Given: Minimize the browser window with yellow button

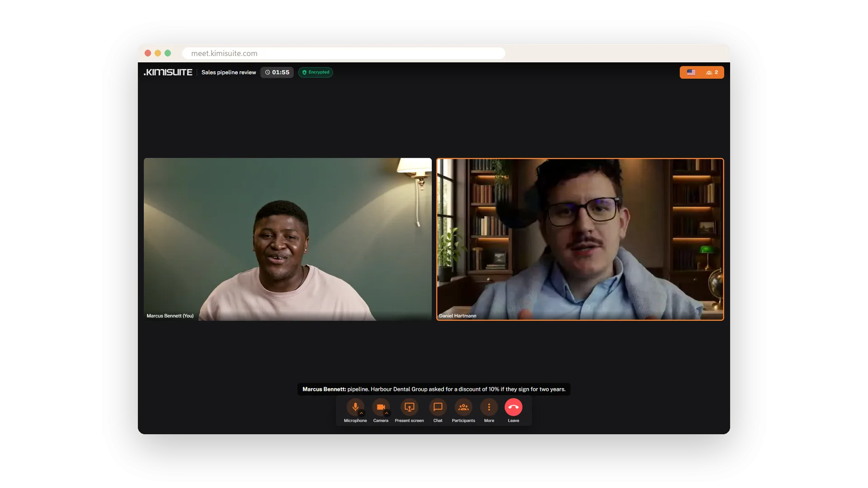Looking at the screenshot, I should coord(158,53).
